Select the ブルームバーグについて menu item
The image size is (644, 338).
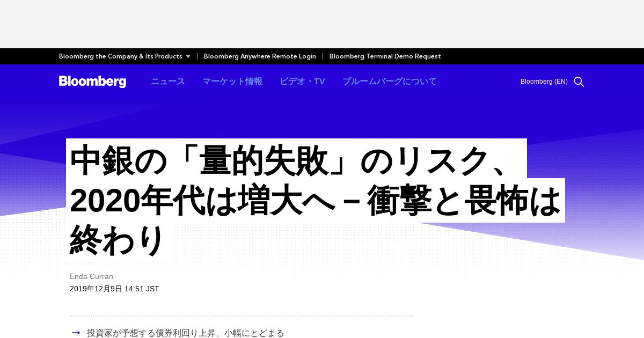(x=390, y=82)
